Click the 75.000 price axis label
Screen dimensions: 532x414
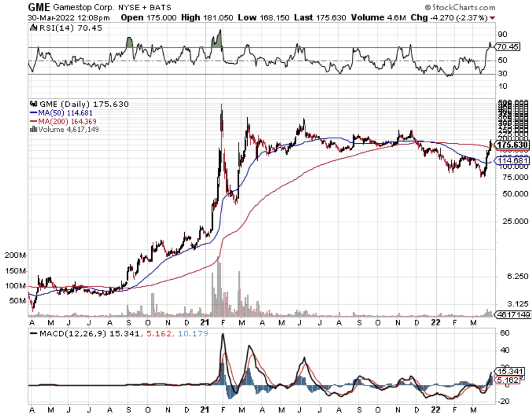[516, 177]
